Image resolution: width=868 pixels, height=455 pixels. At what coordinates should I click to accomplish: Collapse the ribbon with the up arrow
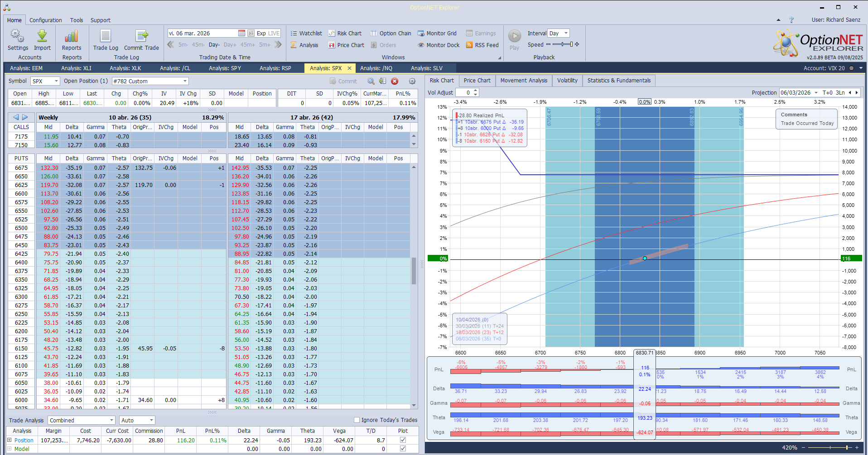pyautogui.click(x=778, y=20)
